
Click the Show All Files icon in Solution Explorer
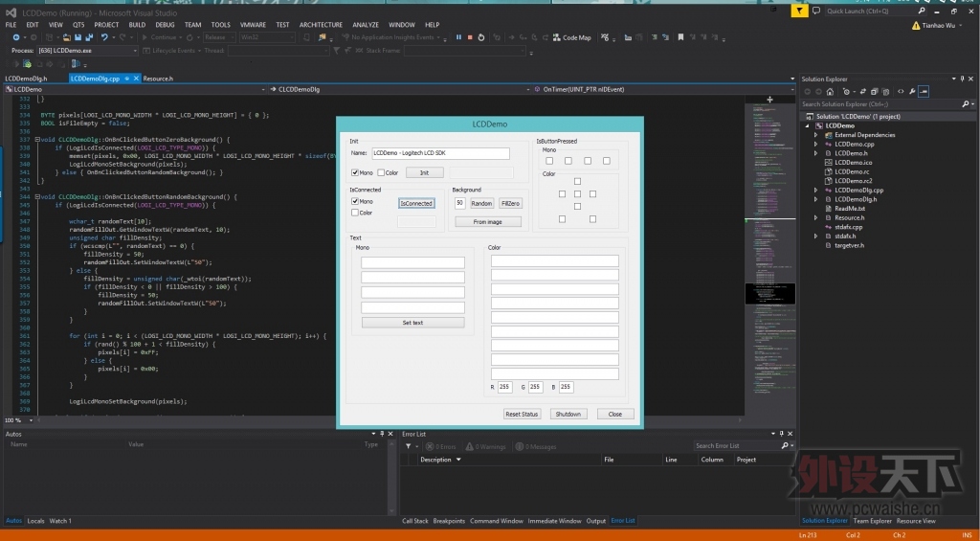(885, 91)
